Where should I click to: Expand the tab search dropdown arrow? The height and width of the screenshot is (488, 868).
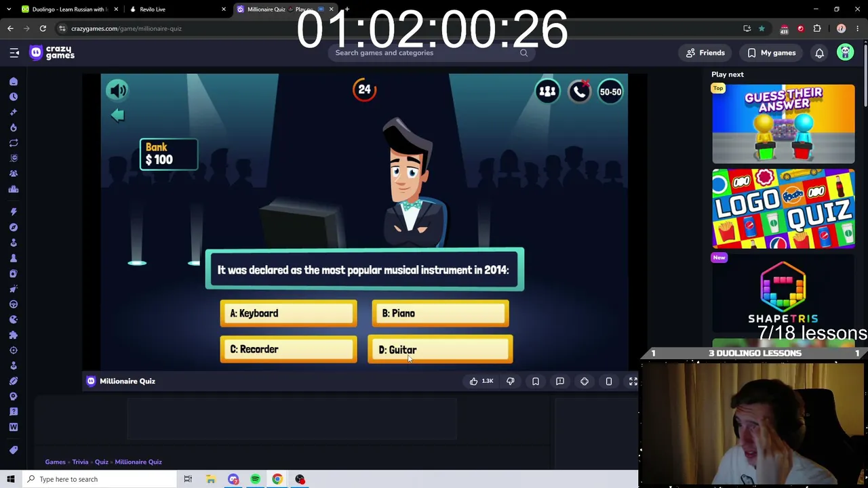tap(8, 9)
